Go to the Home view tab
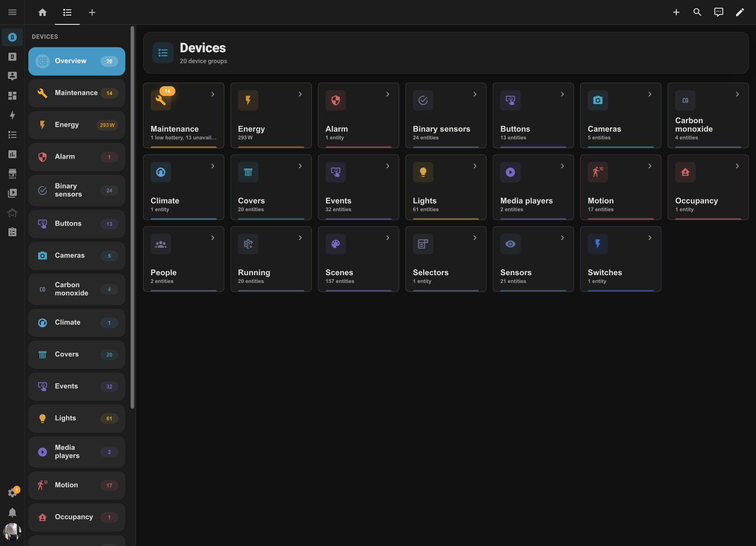Screen dimensions: 756x546 [43, 12]
